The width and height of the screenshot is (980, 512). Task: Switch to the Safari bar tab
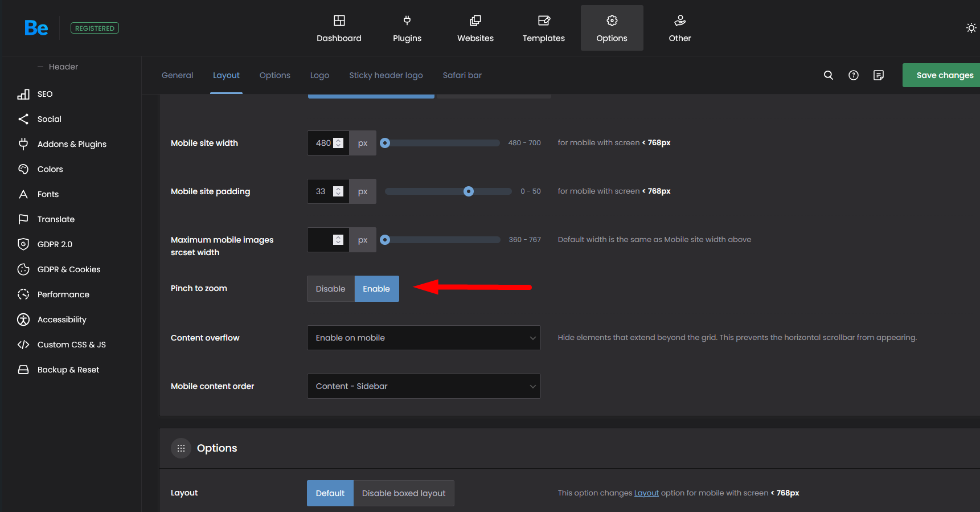[x=462, y=75]
